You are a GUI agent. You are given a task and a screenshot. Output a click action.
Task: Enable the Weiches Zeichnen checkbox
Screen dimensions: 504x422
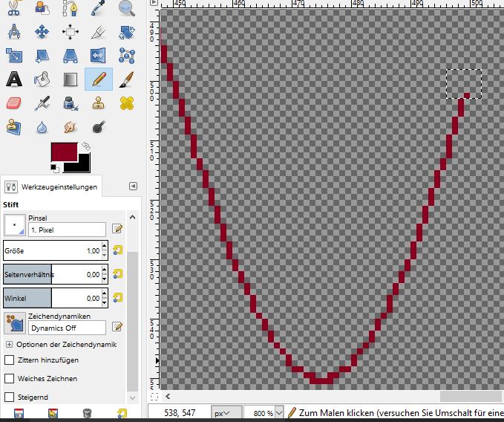[10, 379]
